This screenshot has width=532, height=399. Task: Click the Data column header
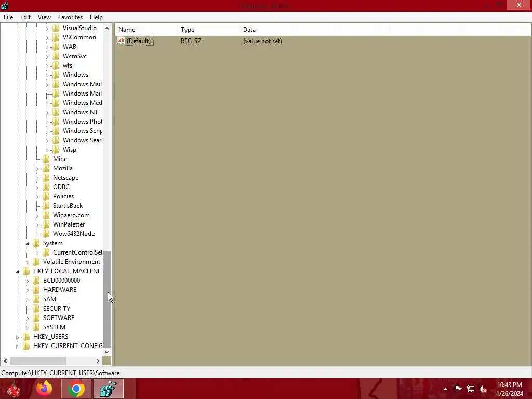pos(314,30)
